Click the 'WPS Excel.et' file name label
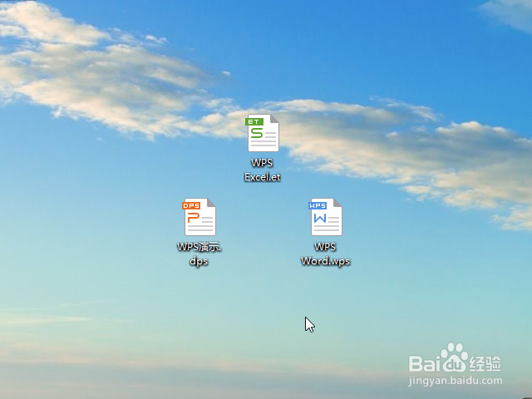 pyautogui.click(x=263, y=170)
